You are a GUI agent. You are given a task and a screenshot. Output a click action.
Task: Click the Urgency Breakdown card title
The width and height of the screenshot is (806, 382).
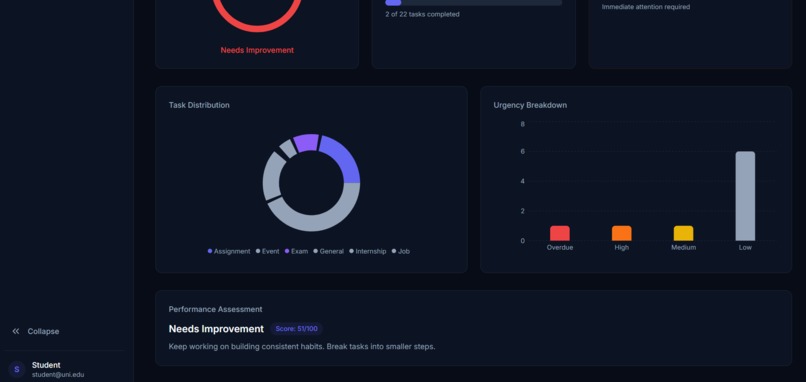[530, 105]
